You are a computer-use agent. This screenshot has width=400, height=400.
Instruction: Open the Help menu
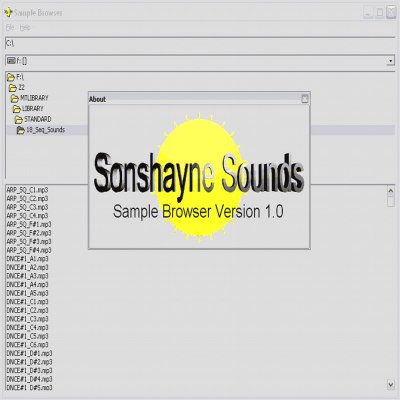[x=25, y=28]
